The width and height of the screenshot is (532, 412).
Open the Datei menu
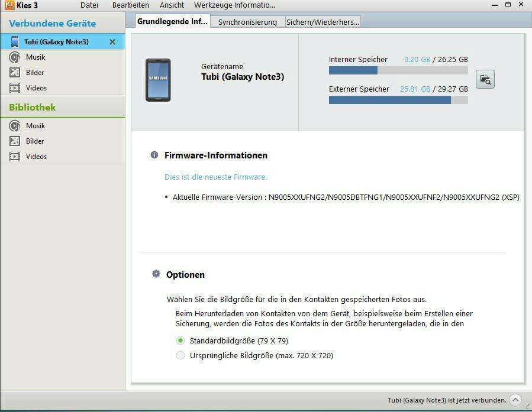tap(89, 5)
